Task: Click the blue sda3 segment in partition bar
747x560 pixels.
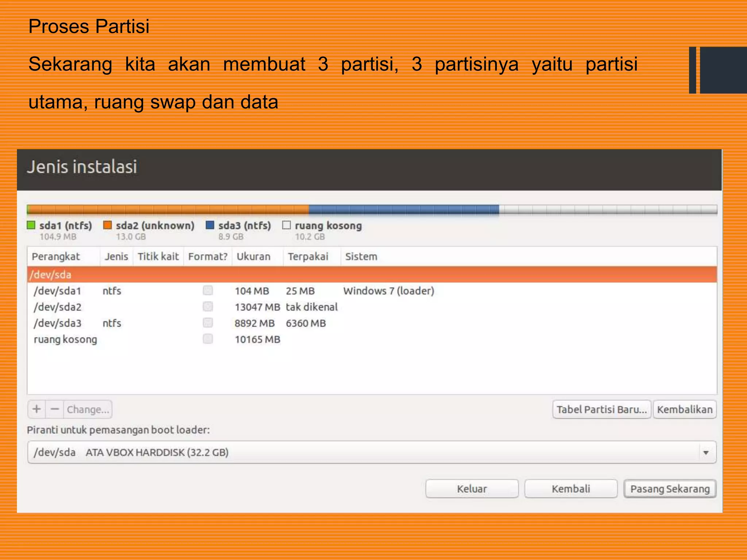Action: [404, 209]
